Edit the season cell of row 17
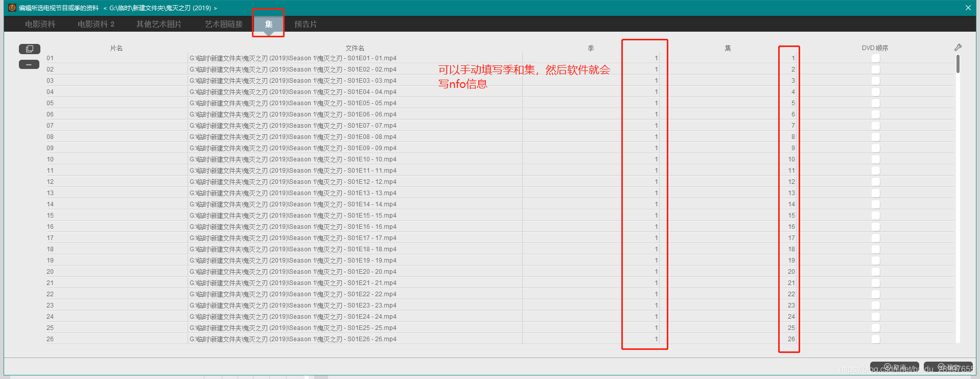Image resolution: width=980 pixels, height=379 pixels. coord(591,238)
